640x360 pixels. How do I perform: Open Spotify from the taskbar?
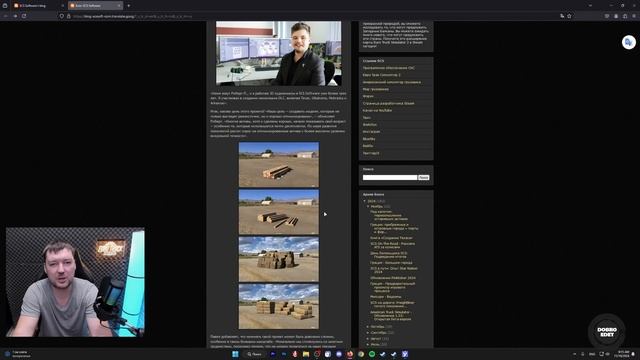[x=372, y=354]
